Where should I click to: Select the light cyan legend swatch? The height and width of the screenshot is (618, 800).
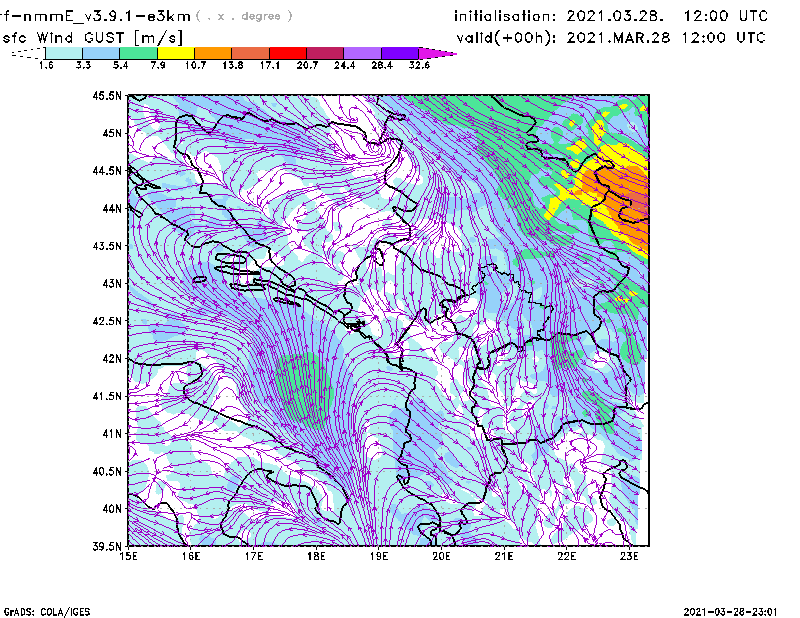pos(64,53)
